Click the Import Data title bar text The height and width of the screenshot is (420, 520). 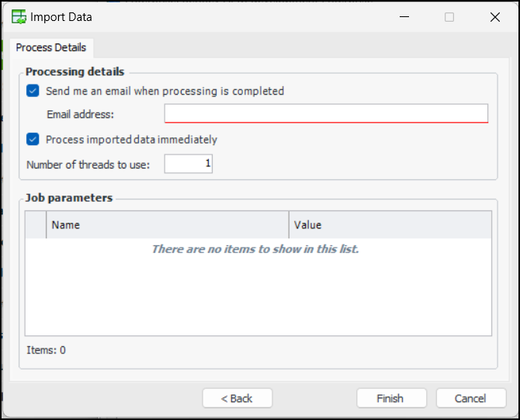click(x=61, y=16)
